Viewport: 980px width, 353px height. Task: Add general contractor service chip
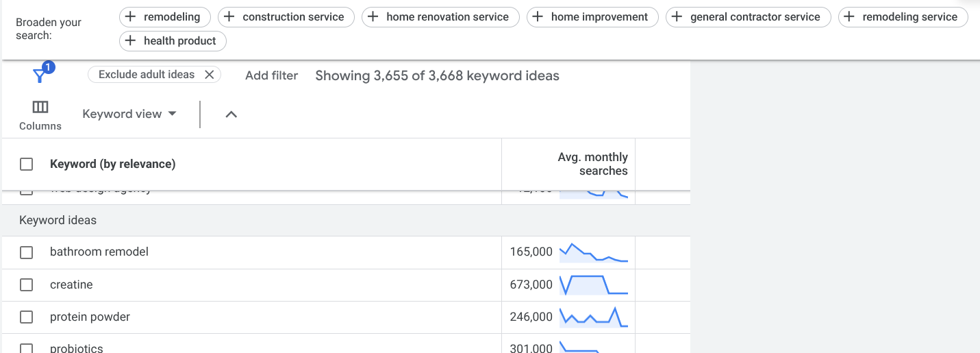(x=747, y=17)
